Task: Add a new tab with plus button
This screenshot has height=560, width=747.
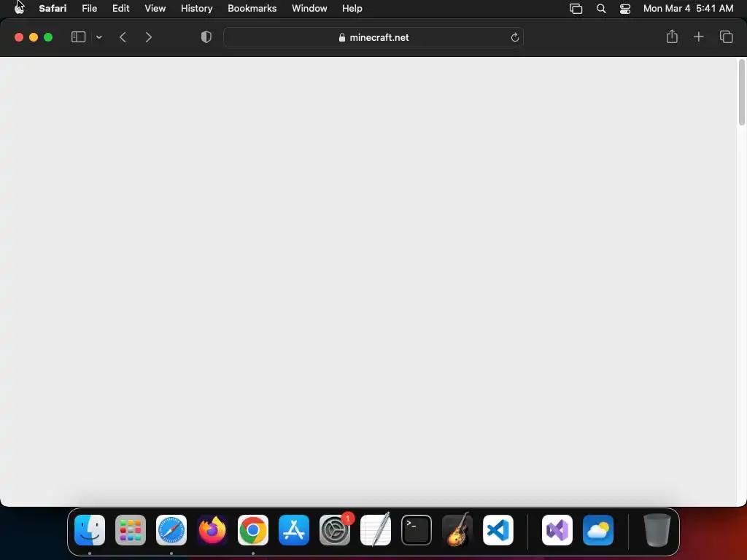Action: coord(698,36)
